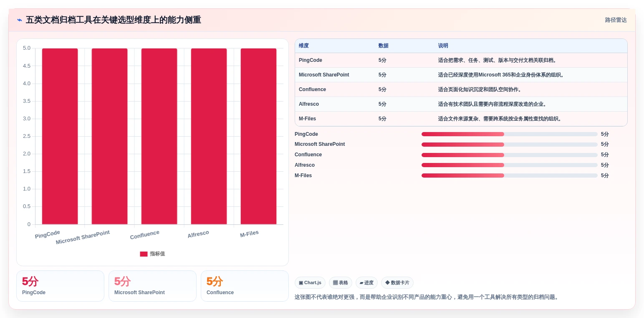Select the PingCode bar in chart
Viewport: 644px width, 318px height.
point(60,136)
